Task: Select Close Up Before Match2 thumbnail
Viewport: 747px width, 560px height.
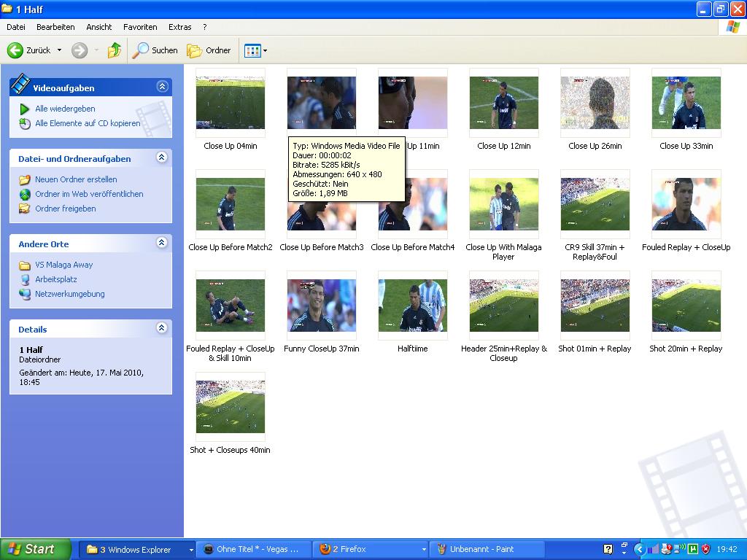Action: point(230,204)
